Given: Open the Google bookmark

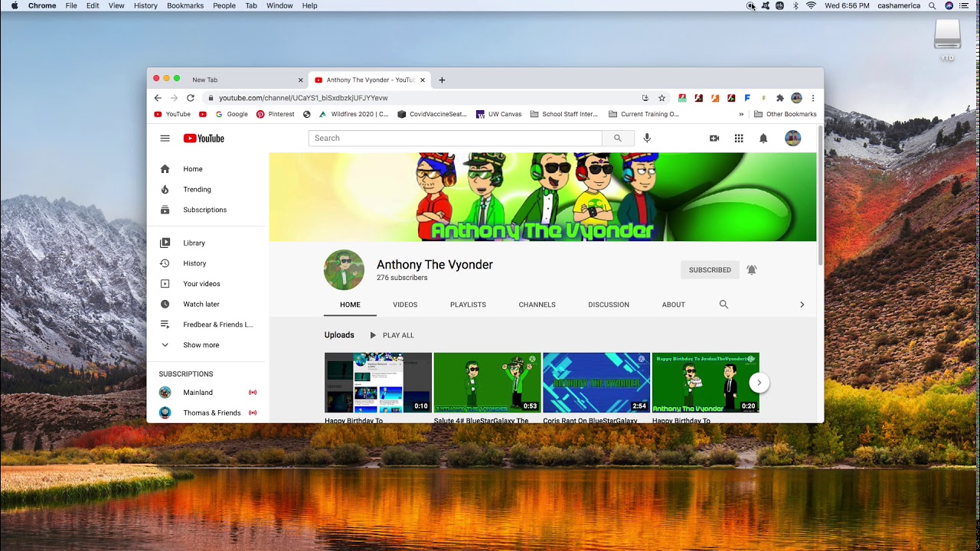Looking at the screenshot, I should pyautogui.click(x=231, y=114).
